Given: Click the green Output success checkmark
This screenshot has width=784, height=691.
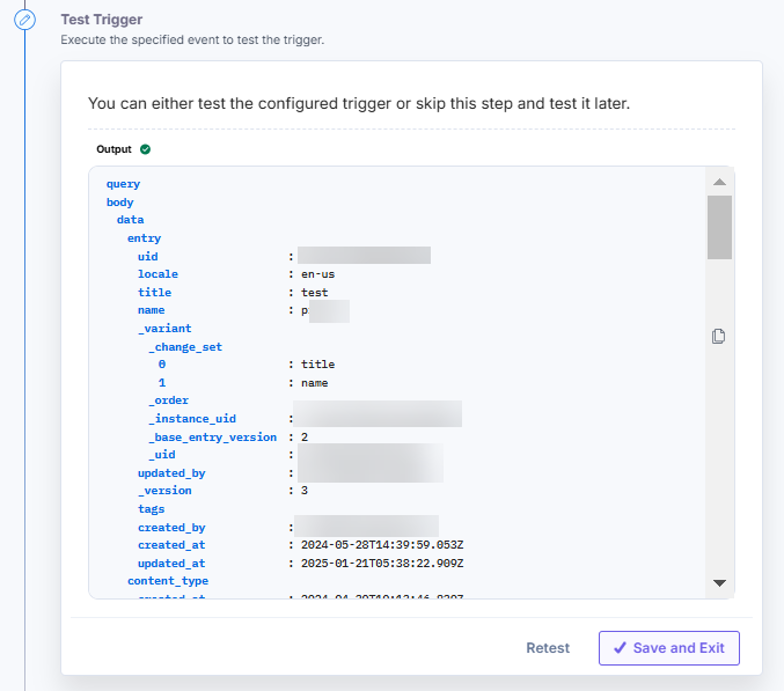Looking at the screenshot, I should pyautogui.click(x=145, y=149).
